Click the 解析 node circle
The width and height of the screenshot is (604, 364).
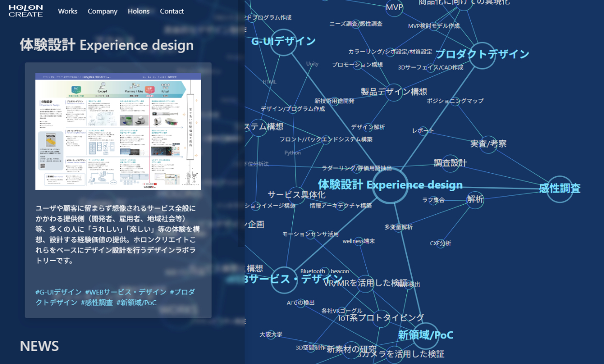[x=475, y=199]
